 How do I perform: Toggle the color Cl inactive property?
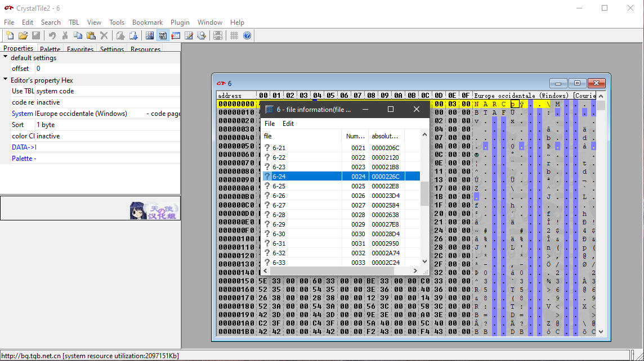[48, 136]
